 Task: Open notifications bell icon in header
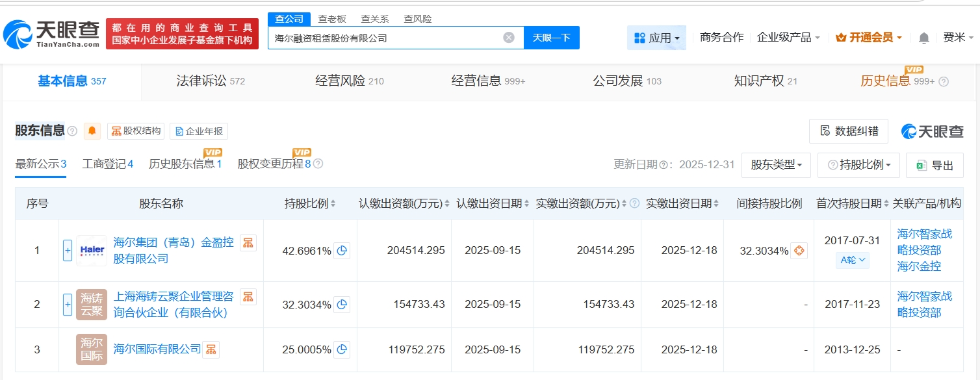click(x=923, y=38)
